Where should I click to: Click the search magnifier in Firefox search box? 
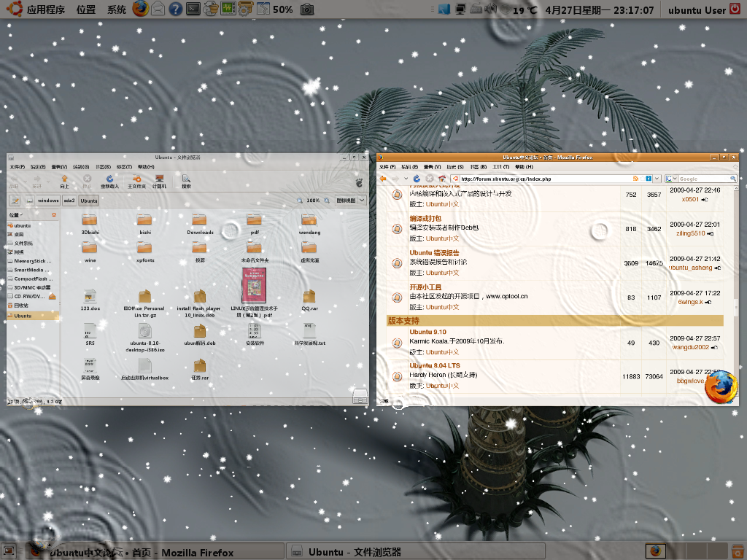732,179
